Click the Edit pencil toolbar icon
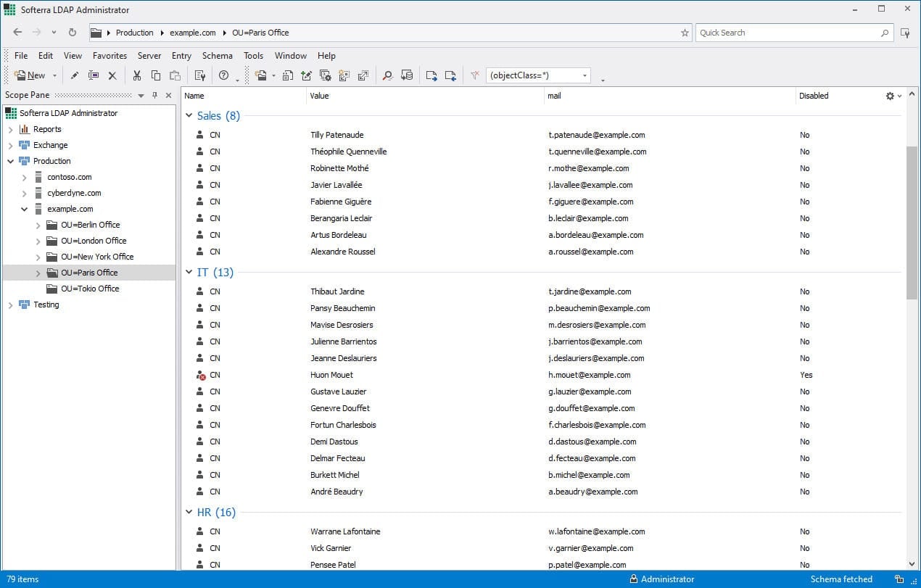Image resolution: width=921 pixels, height=588 pixels. pos(75,75)
